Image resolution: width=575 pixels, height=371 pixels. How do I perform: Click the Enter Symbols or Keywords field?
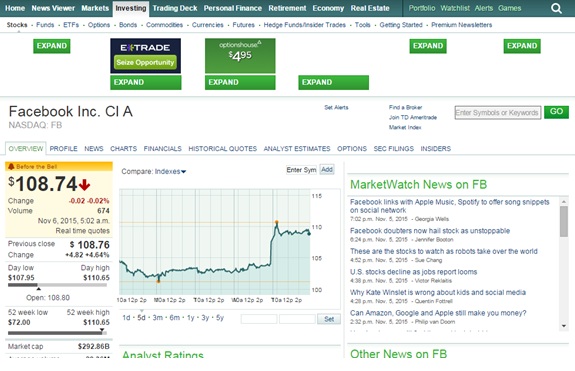click(x=498, y=113)
